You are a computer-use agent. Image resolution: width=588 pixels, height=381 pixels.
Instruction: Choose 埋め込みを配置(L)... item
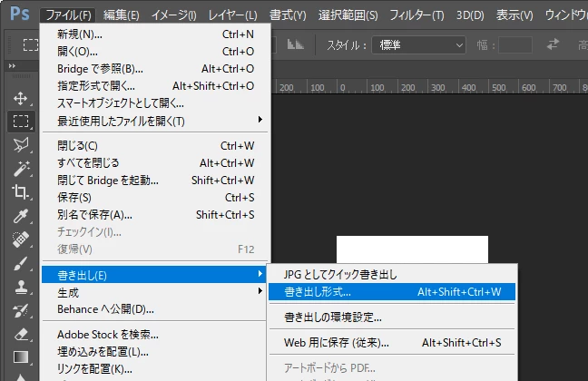(x=155, y=351)
